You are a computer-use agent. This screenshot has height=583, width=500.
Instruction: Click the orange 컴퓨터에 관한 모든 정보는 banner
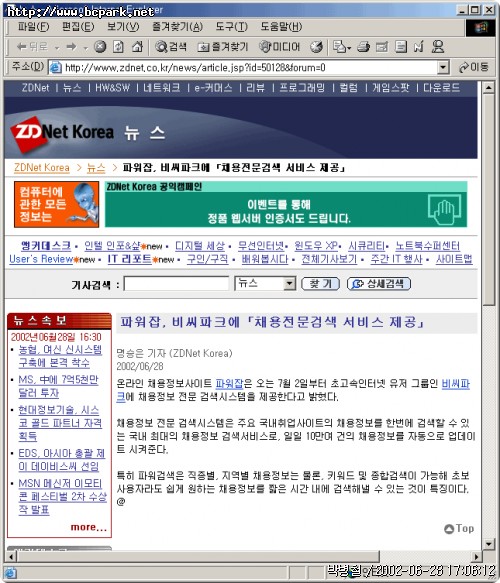click(x=57, y=204)
